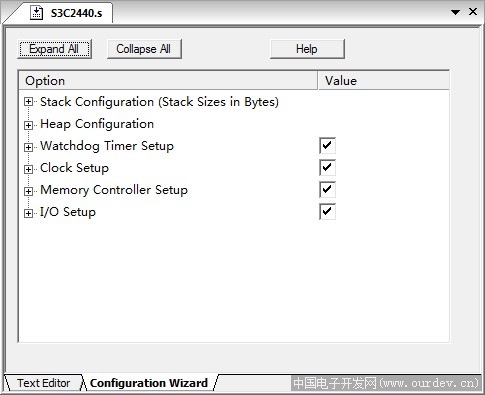Expand the I/O Setup node
This screenshot has width=485, height=395.
click(29, 213)
